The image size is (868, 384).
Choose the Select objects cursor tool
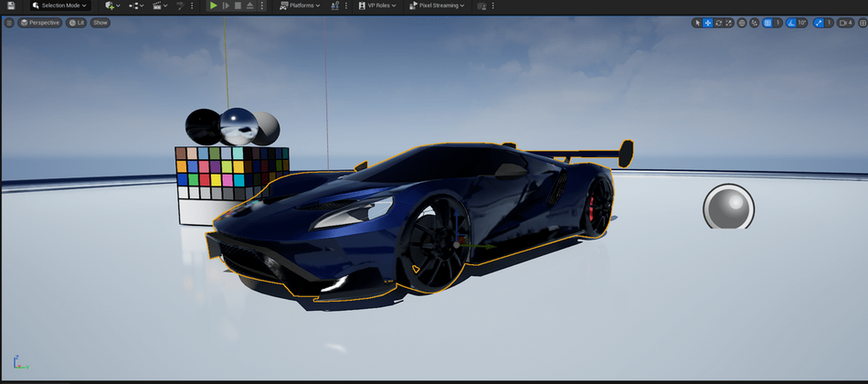pyautogui.click(x=697, y=23)
